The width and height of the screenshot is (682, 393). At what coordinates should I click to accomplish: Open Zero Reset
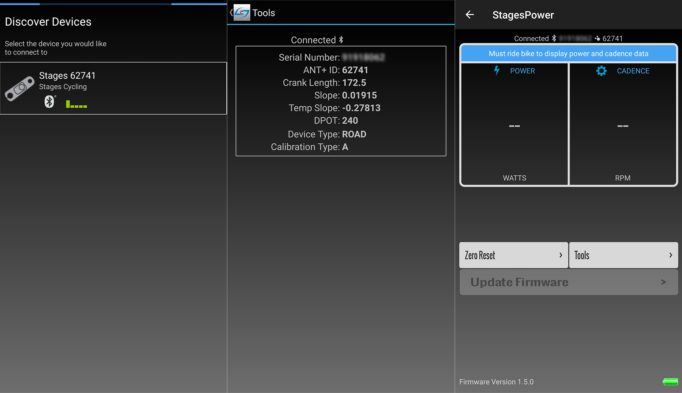coord(513,255)
